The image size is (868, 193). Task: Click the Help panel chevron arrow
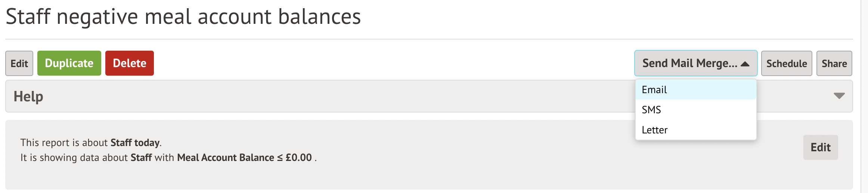tap(839, 96)
